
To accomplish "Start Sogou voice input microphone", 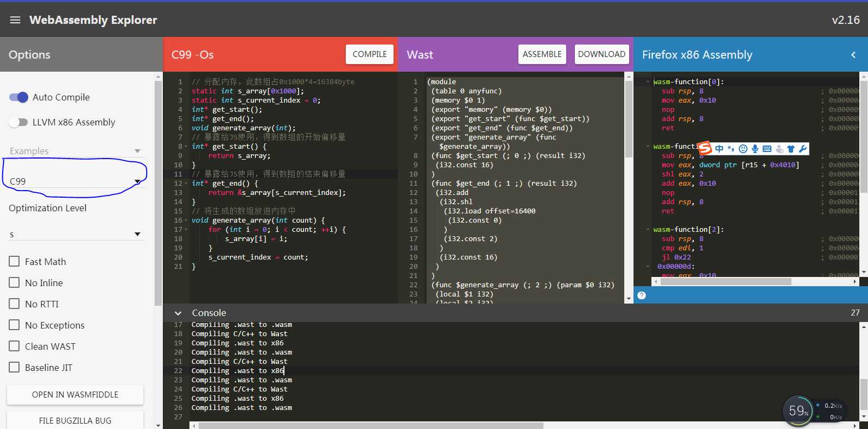I will (x=755, y=149).
